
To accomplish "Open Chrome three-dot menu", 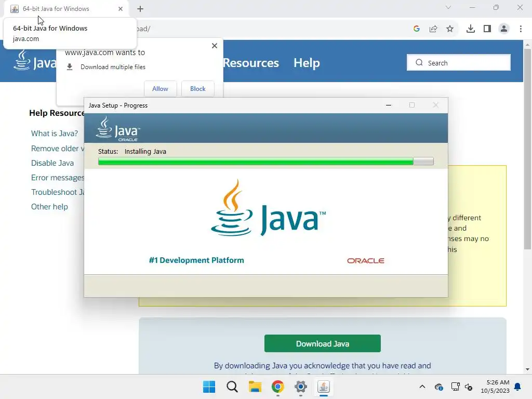I will click(521, 29).
